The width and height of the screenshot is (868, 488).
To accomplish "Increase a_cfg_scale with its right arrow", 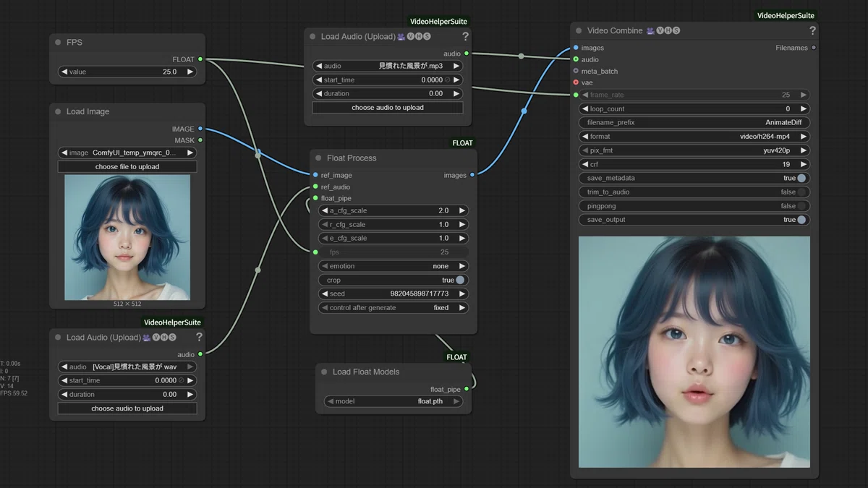I will point(461,211).
